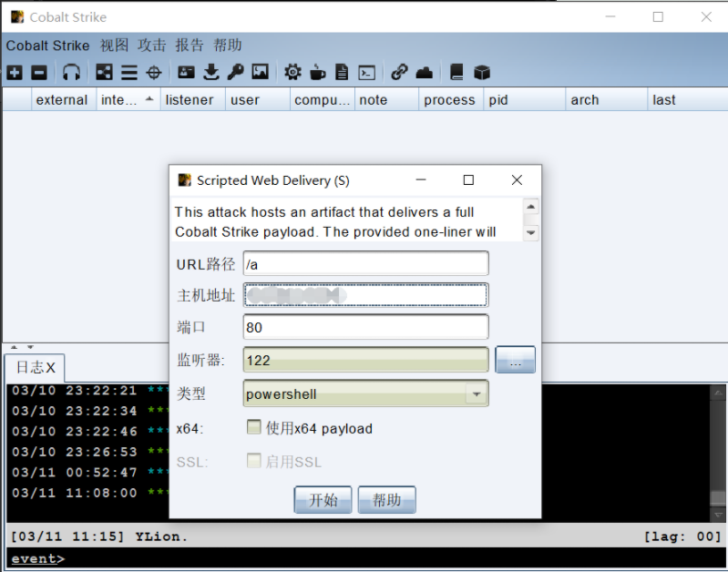Switch to session table view icon
The image size is (728, 572).
(129, 73)
